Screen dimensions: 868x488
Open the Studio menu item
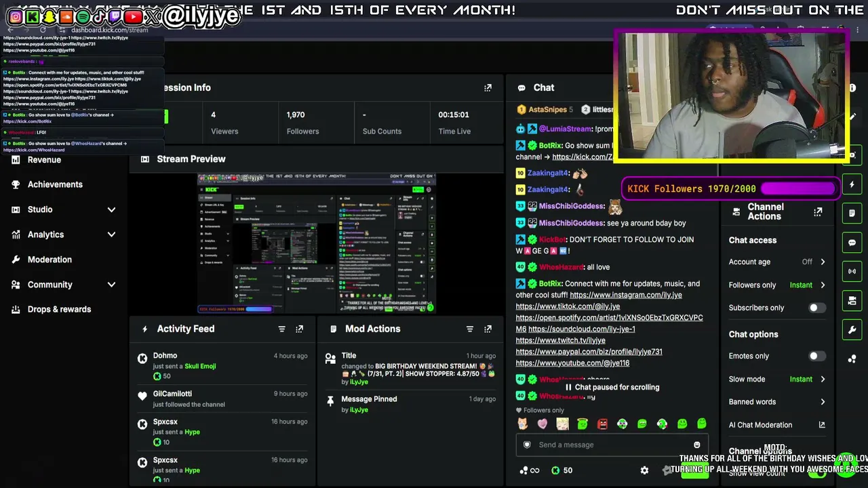[40, 209]
